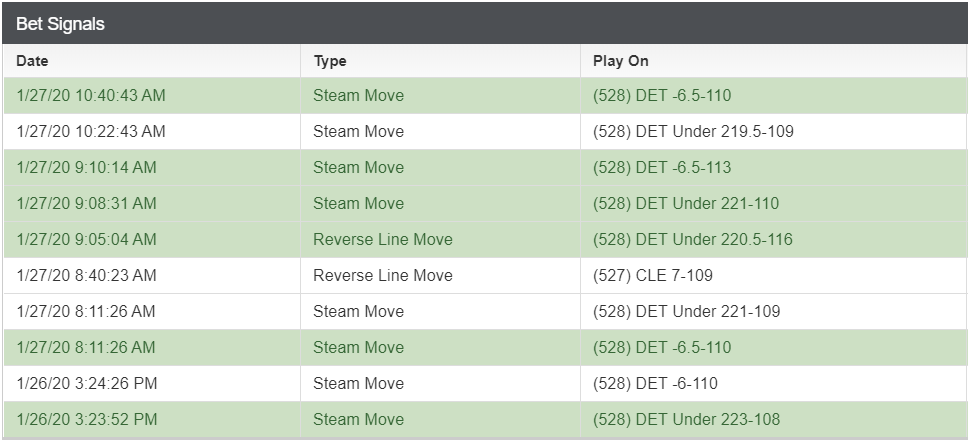Select the 1/27/20 10:22:43 AM date cell

point(91,131)
